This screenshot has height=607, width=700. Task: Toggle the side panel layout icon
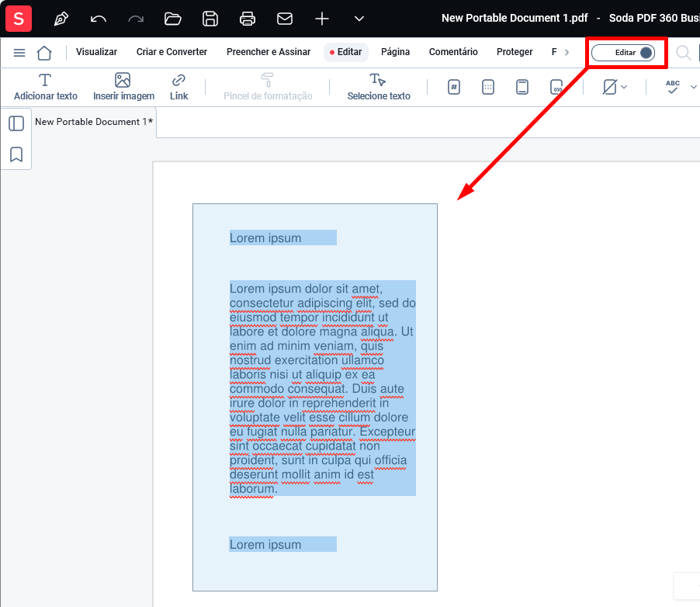pyautogui.click(x=16, y=123)
